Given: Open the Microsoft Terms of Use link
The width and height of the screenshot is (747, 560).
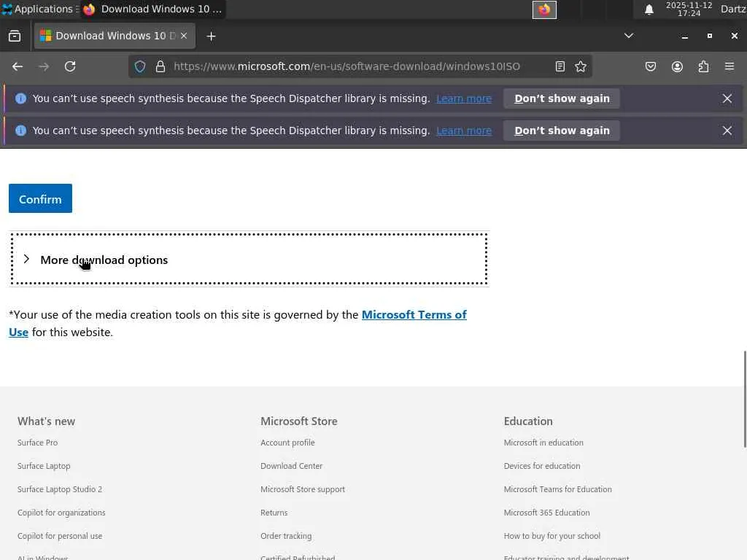Looking at the screenshot, I should [x=414, y=315].
